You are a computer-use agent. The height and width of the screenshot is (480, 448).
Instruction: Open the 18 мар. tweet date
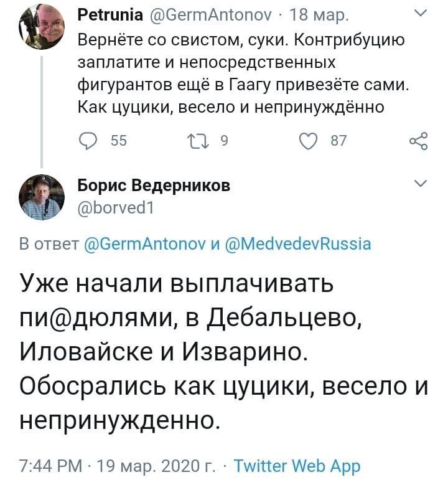tap(319, 16)
